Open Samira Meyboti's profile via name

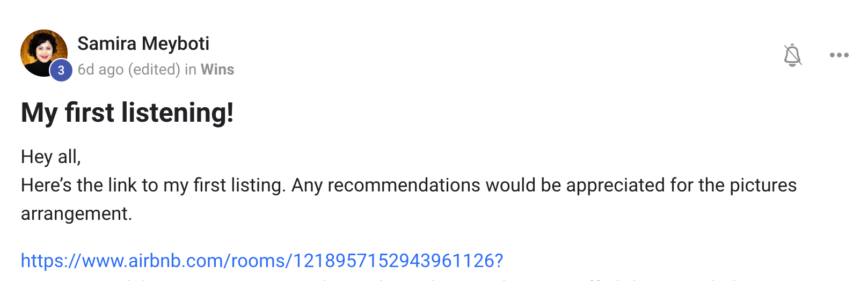tap(143, 43)
